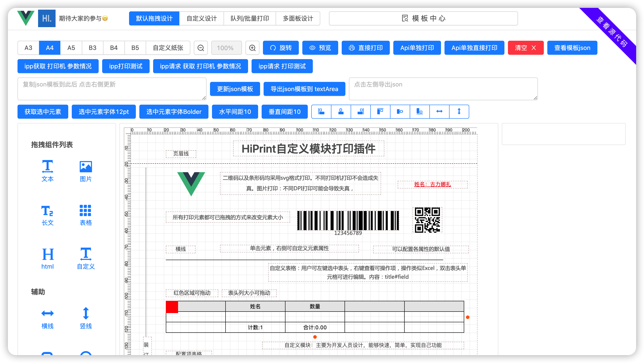Click ipp请求 打印测试 button
Screen dimensions: 644x363
pyautogui.click(x=282, y=66)
